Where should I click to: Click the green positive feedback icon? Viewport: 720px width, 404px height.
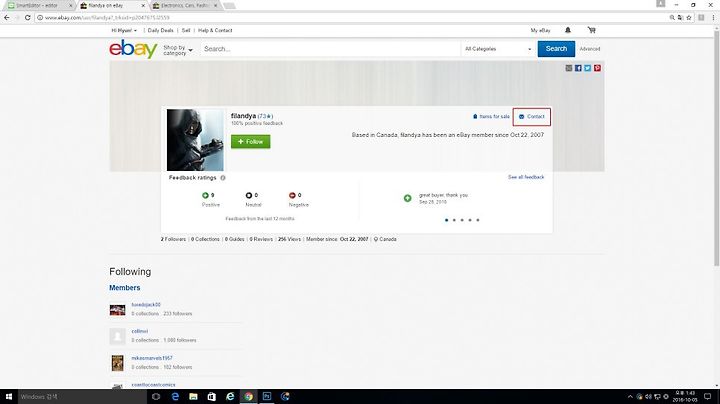tap(205, 195)
